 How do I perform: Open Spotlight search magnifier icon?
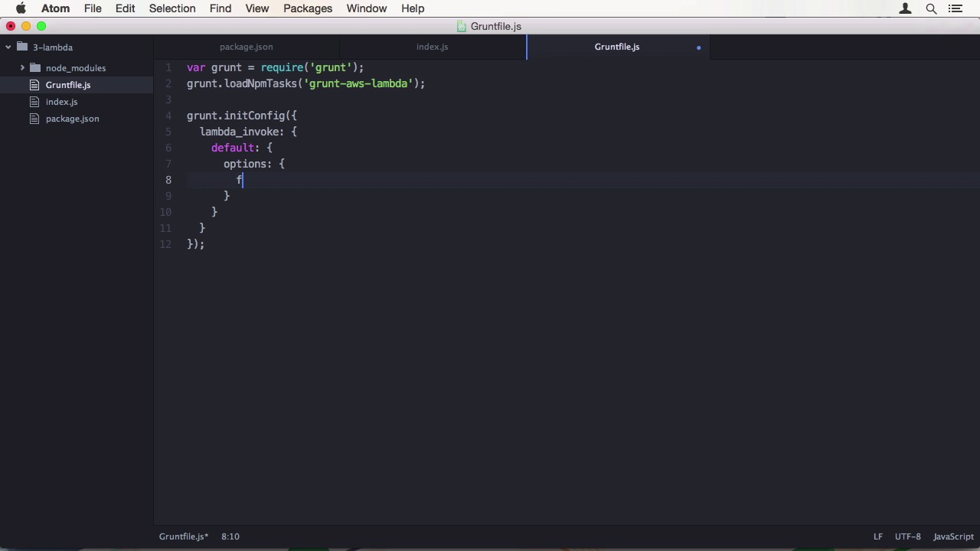pos(931,8)
